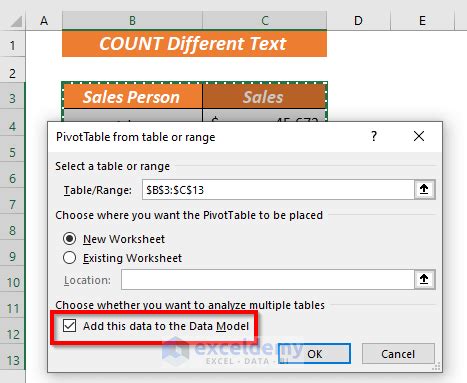This screenshot has height=383, width=467.
Task: Click the Sales header cell
Action: coord(264,97)
